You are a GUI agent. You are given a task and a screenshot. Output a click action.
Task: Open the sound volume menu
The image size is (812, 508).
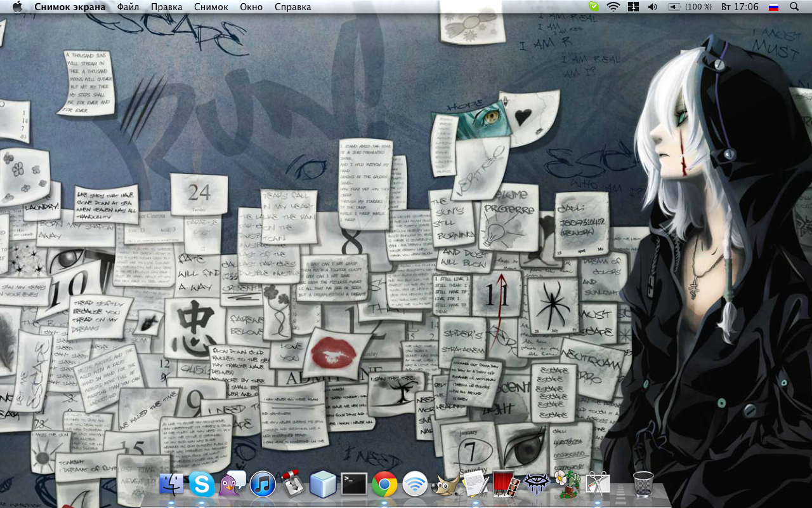[x=652, y=7]
